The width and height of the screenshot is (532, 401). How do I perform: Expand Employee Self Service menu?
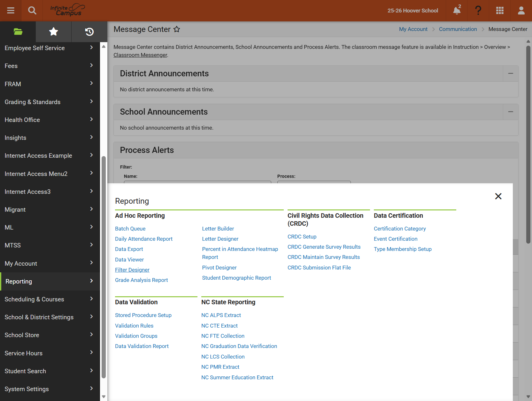click(50, 48)
